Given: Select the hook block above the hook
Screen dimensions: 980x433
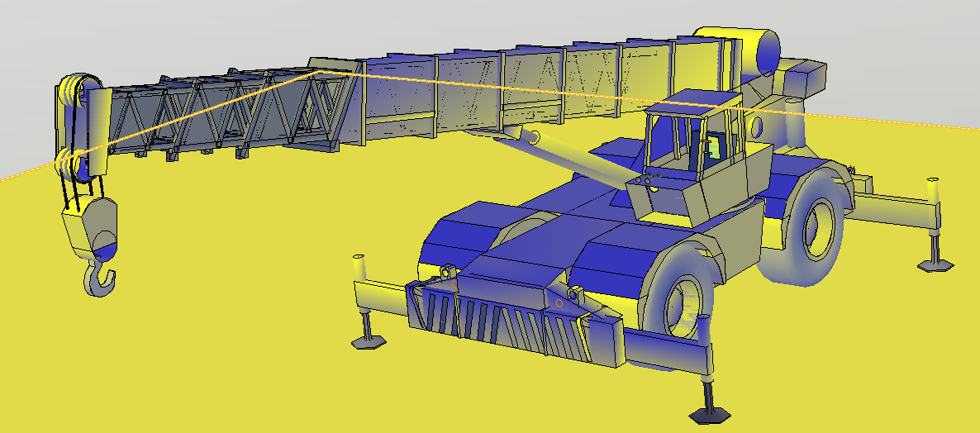Looking at the screenshot, I should [x=91, y=226].
